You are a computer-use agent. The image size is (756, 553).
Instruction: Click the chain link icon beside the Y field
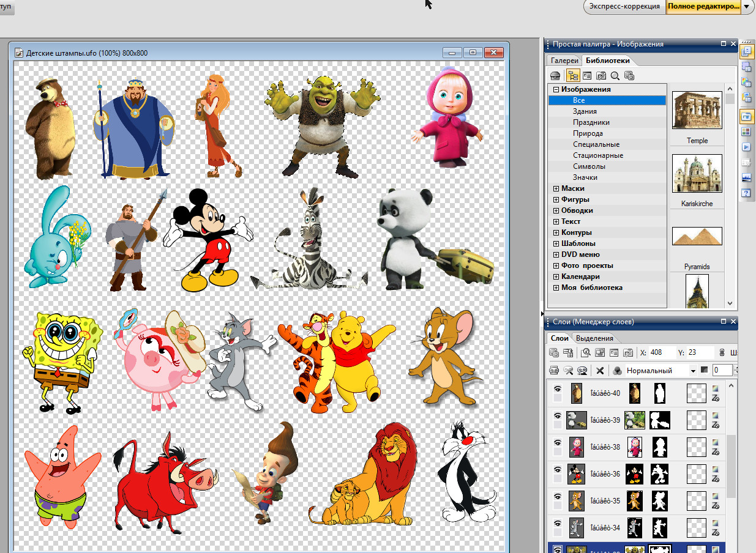pyautogui.click(x=722, y=352)
